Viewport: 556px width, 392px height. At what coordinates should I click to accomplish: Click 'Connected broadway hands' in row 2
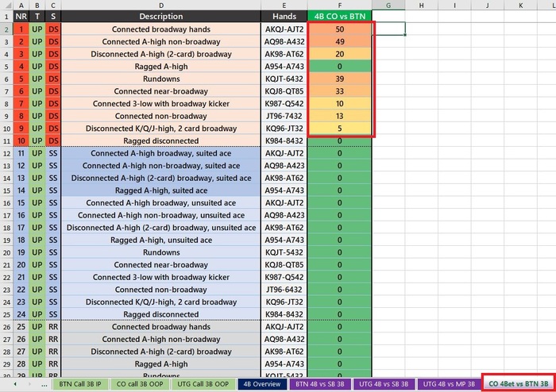pos(161,29)
